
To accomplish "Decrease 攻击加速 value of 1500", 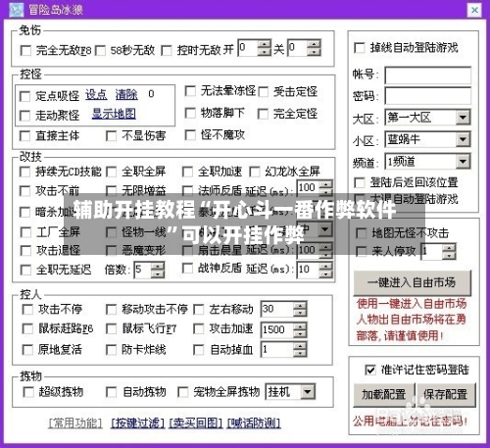I will tap(300, 333).
